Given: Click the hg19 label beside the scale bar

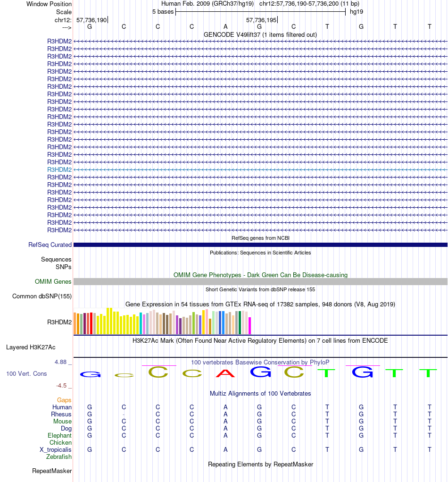Looking at the screenshot, I should click(357, 12).
